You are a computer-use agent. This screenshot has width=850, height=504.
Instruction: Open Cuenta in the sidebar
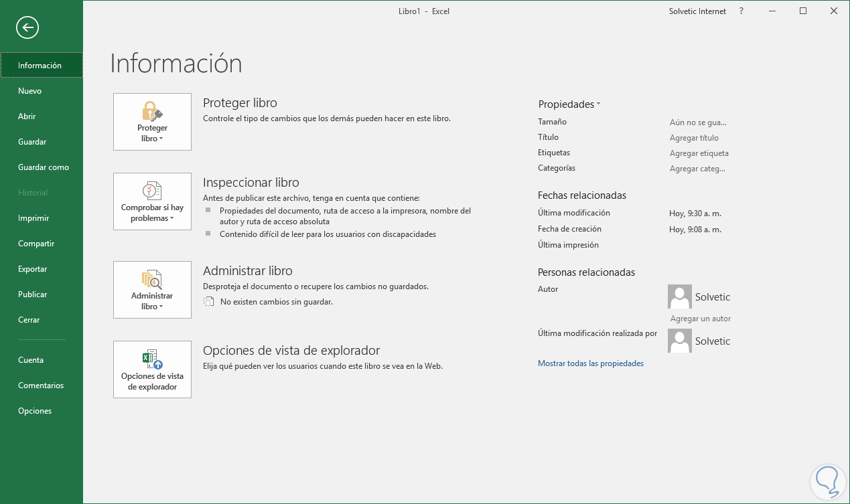point(42,360)
